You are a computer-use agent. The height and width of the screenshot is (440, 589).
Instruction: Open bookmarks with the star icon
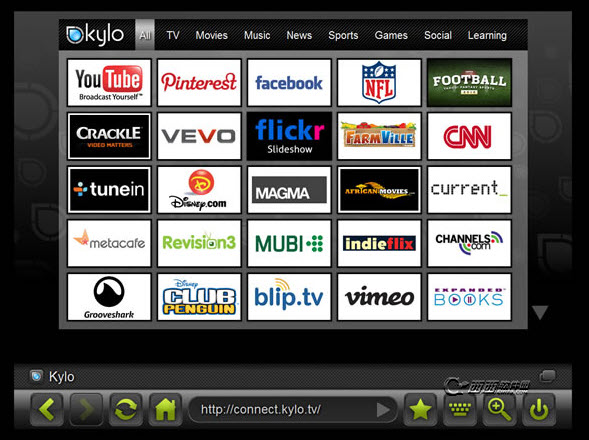tap(420, 409)
